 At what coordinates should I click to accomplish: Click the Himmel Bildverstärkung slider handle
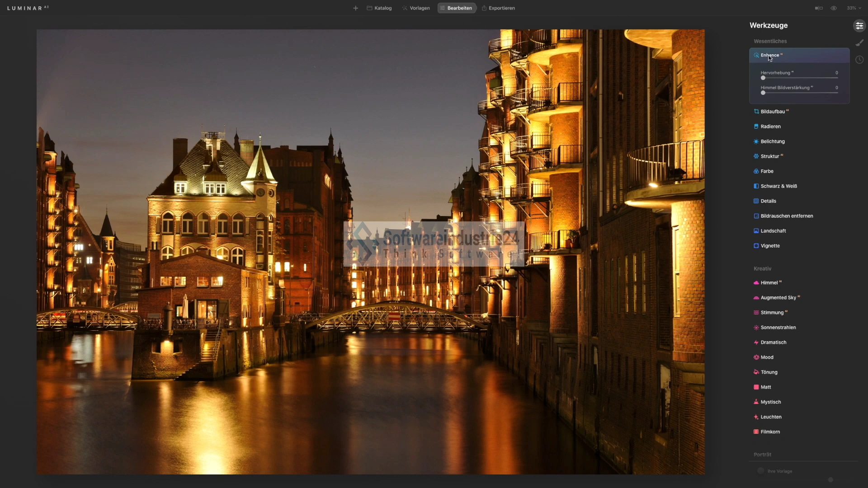pos(763,93)
